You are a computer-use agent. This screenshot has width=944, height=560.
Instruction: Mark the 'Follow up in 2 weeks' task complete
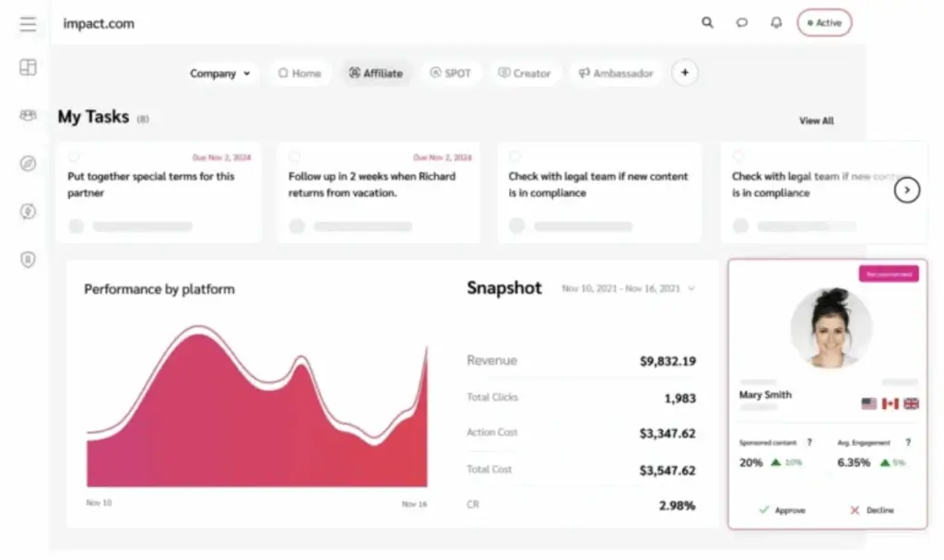(294, 157)
